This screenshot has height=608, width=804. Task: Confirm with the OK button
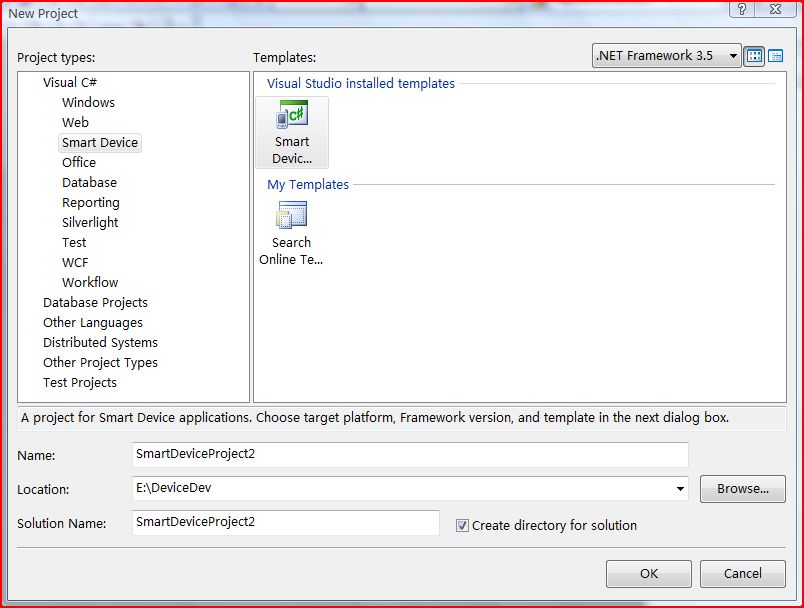(649, 574)
